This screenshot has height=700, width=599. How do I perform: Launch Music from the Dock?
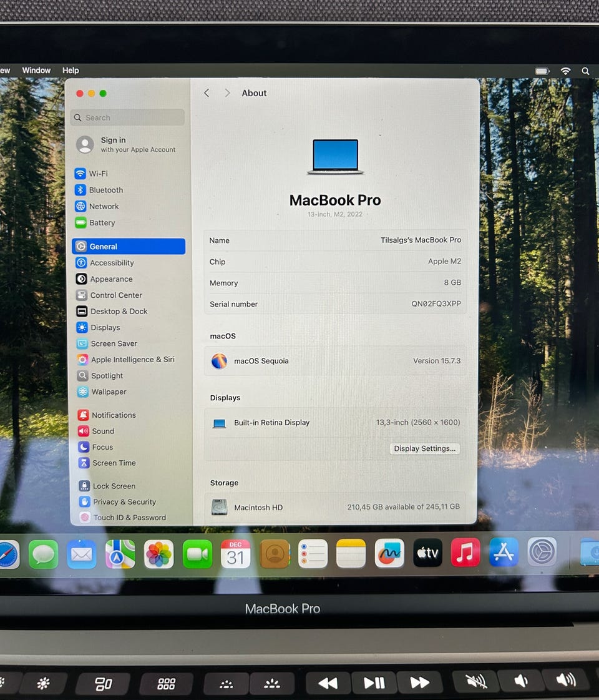(465, 552)
